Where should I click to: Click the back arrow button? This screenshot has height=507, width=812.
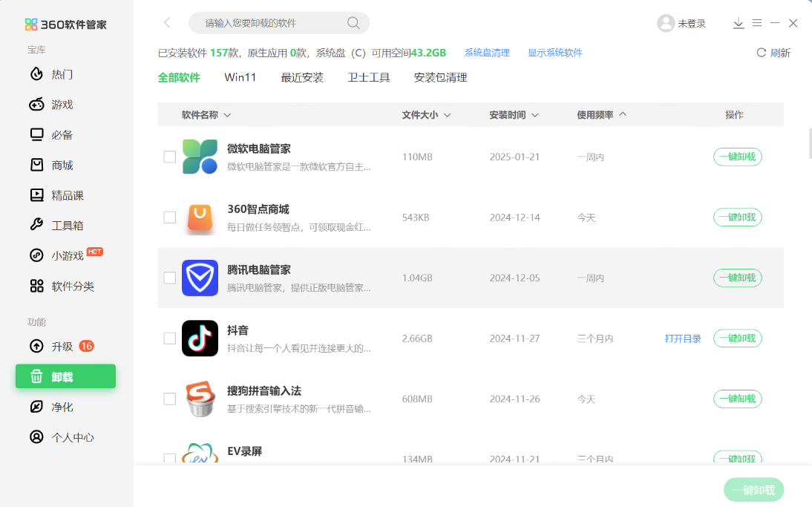[x=167, y=22]
